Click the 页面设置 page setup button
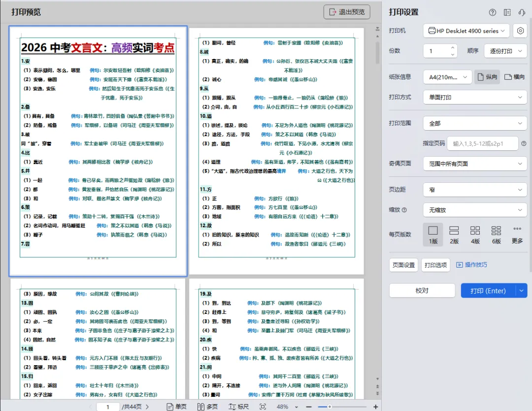This screenshot has width=532, height=411. click(x=403, y=265)
